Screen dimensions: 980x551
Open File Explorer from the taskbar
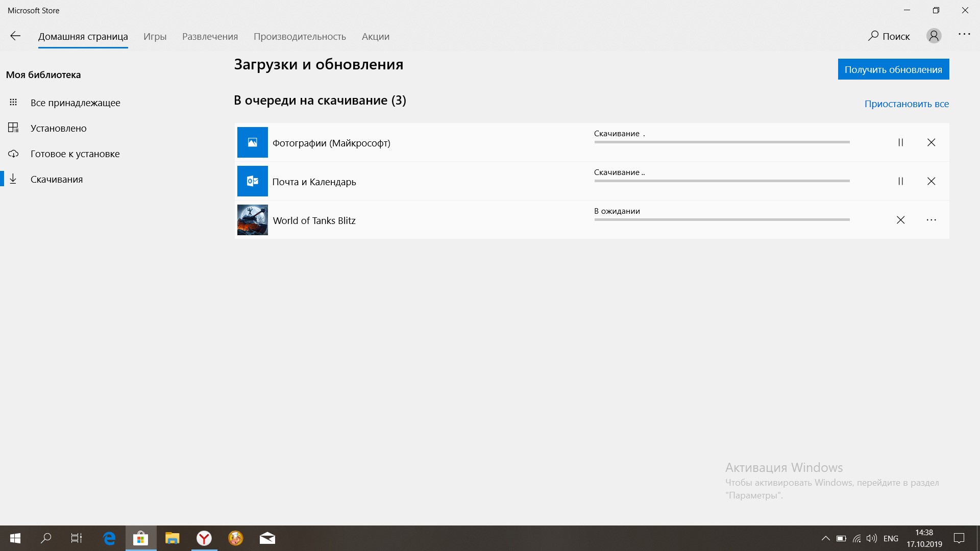(x=173, y=538)
